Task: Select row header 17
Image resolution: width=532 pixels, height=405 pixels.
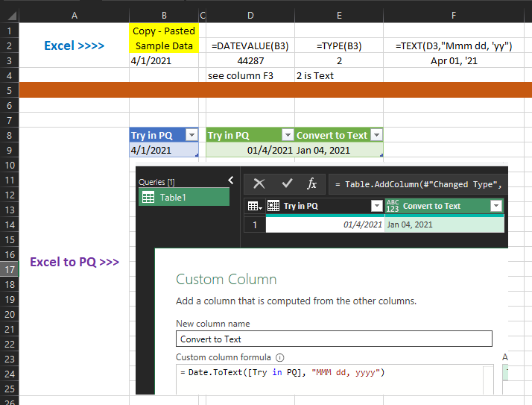Action: tap(10, 269)
